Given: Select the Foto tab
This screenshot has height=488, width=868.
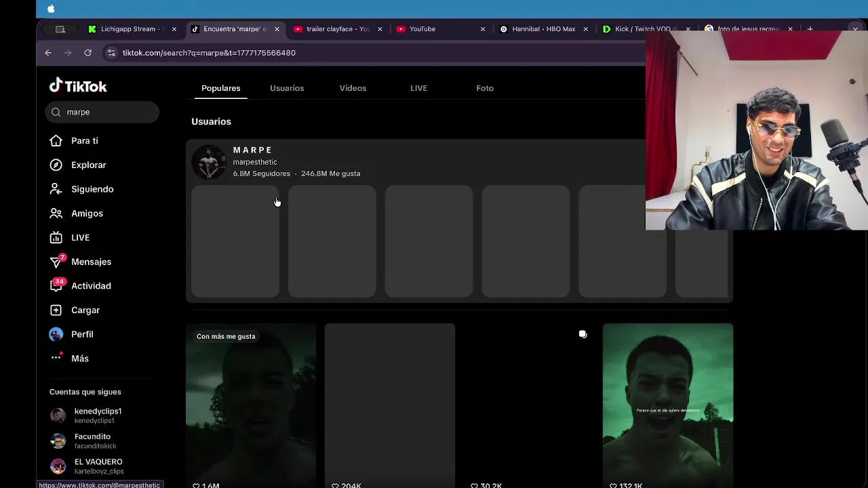Looking at the screenshot, I should [485, 88].
